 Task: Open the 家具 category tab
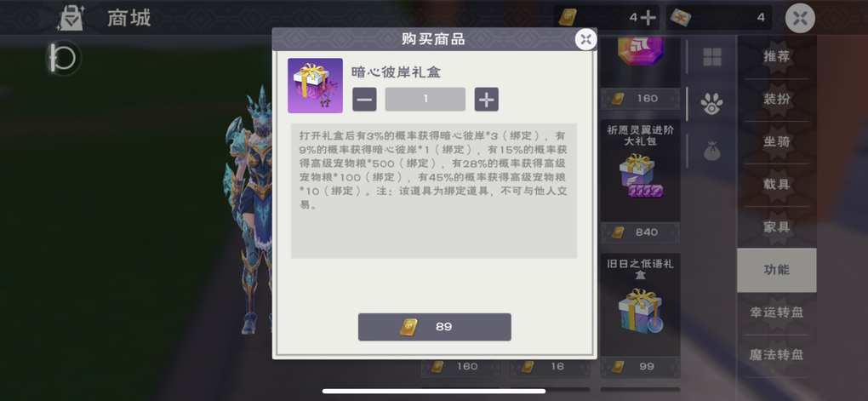776,227
